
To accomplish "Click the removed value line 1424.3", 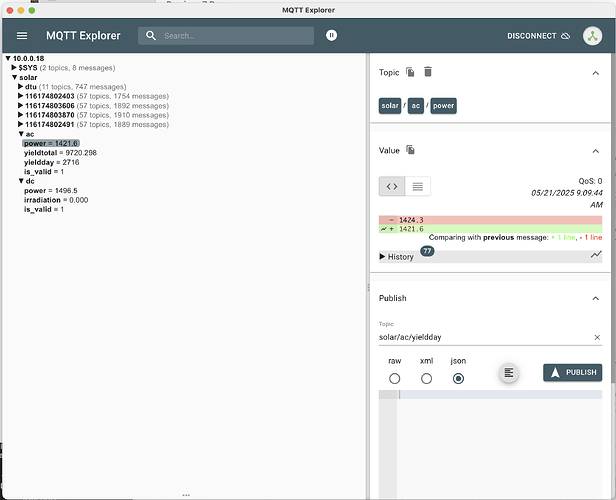I will point(490,220).
